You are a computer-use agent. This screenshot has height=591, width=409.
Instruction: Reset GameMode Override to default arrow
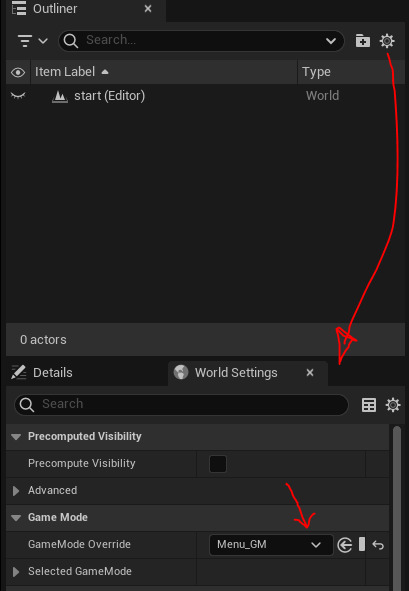(378, 545)
